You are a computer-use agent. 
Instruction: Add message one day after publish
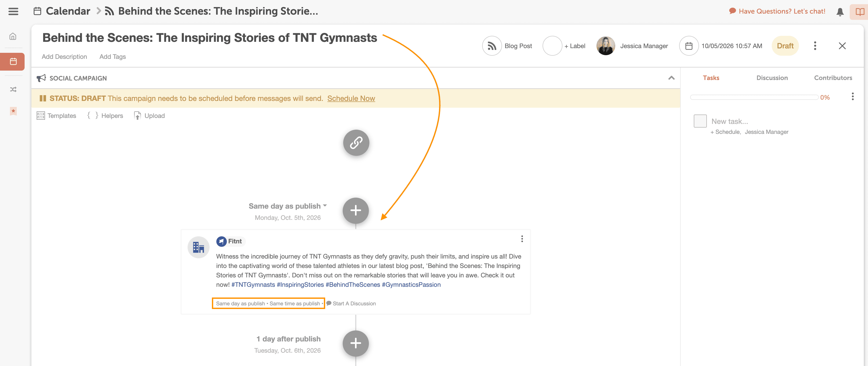coord(356,343)
